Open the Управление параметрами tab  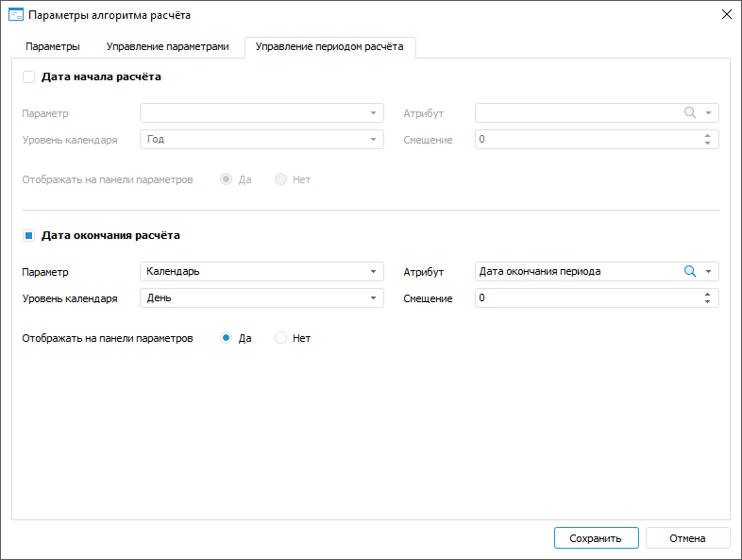167,46
